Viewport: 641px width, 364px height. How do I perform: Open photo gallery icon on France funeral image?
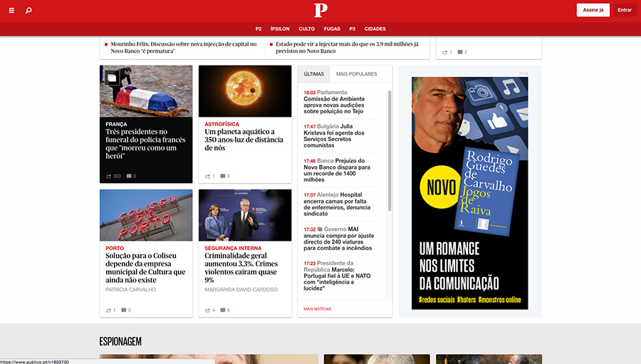pos(112,78)
